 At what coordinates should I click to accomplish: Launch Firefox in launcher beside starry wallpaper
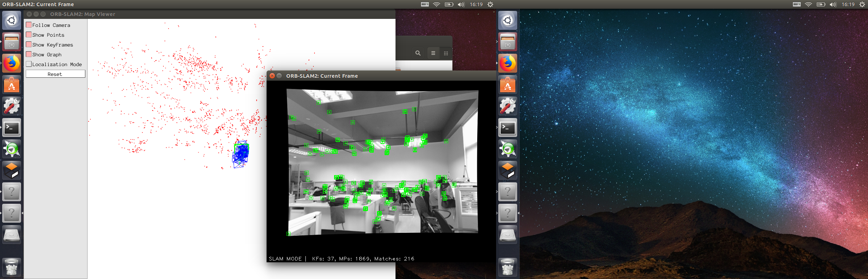pos(507,63)
